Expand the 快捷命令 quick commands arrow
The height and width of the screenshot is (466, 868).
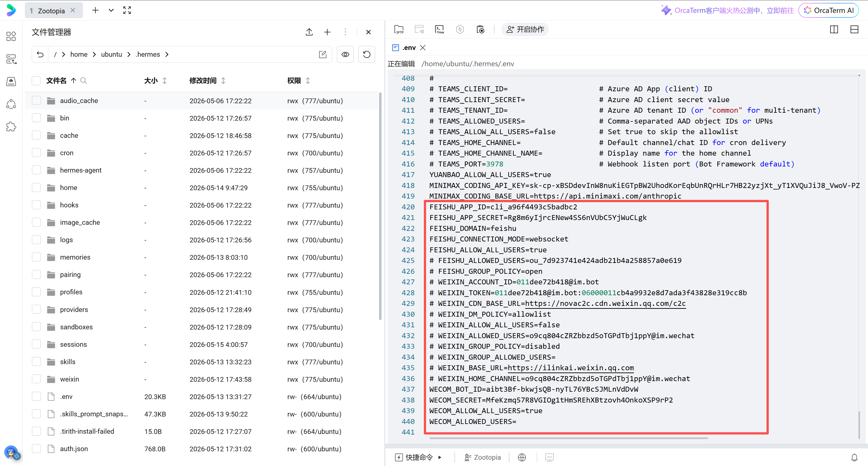[439, 457]
